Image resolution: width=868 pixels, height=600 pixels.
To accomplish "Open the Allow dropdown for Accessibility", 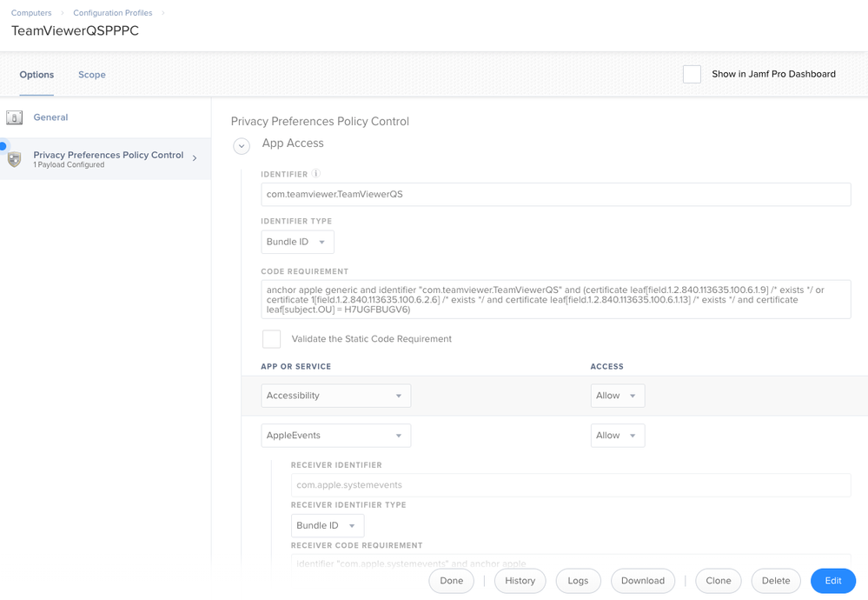I will pyautogui.click(x=617, y=396).
